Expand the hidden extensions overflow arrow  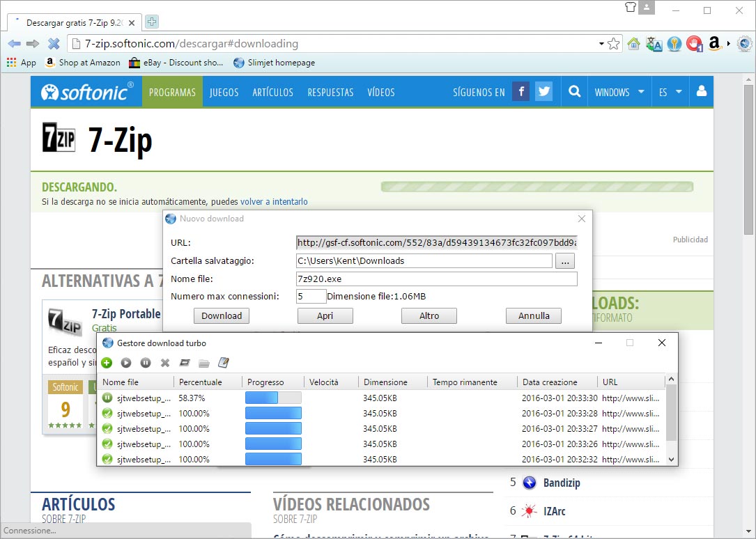(x=729, y=44)
